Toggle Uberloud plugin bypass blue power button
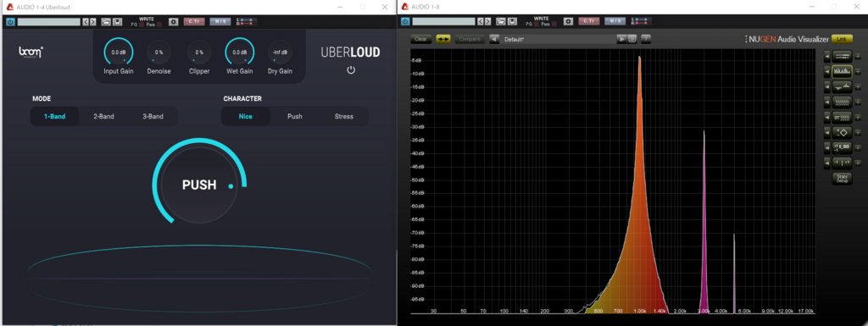Screen dimensions: 868x326 pos(10,21)
